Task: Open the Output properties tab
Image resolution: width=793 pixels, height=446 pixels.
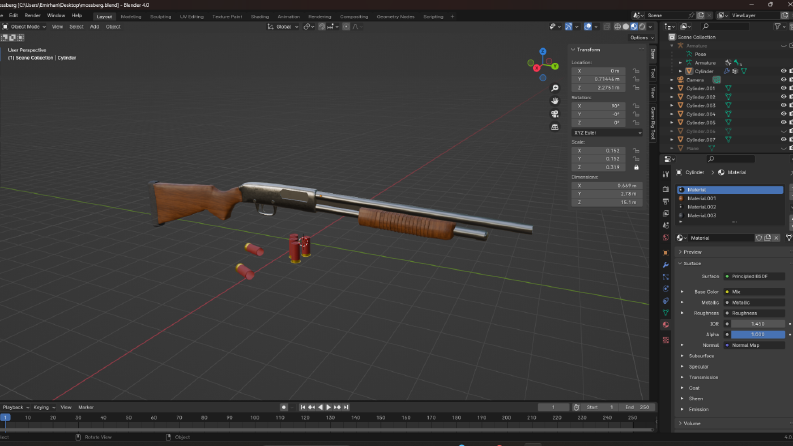Action: coord(666,202)
